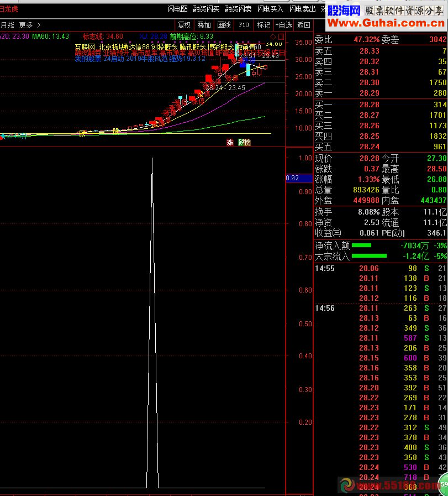
Task: Switch to the 月线 period tab
Action: pyautogui.click(x=7, y=25)
